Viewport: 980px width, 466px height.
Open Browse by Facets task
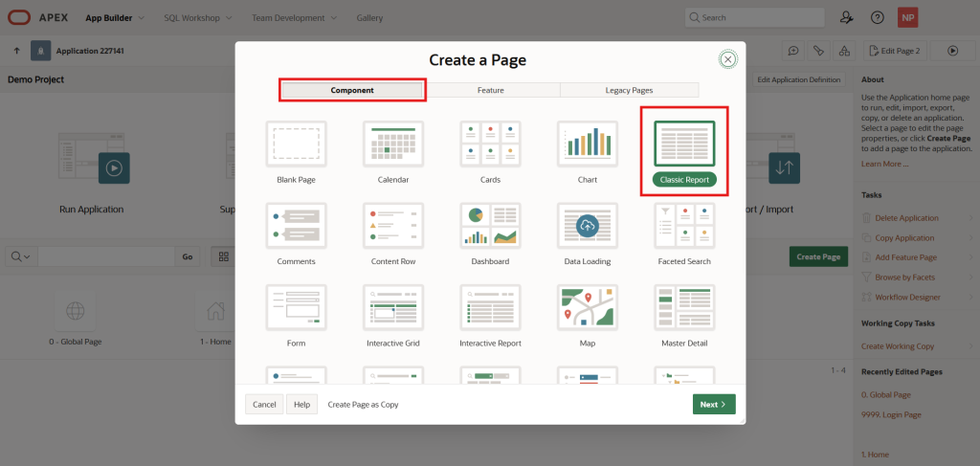[x=905, y=277]
